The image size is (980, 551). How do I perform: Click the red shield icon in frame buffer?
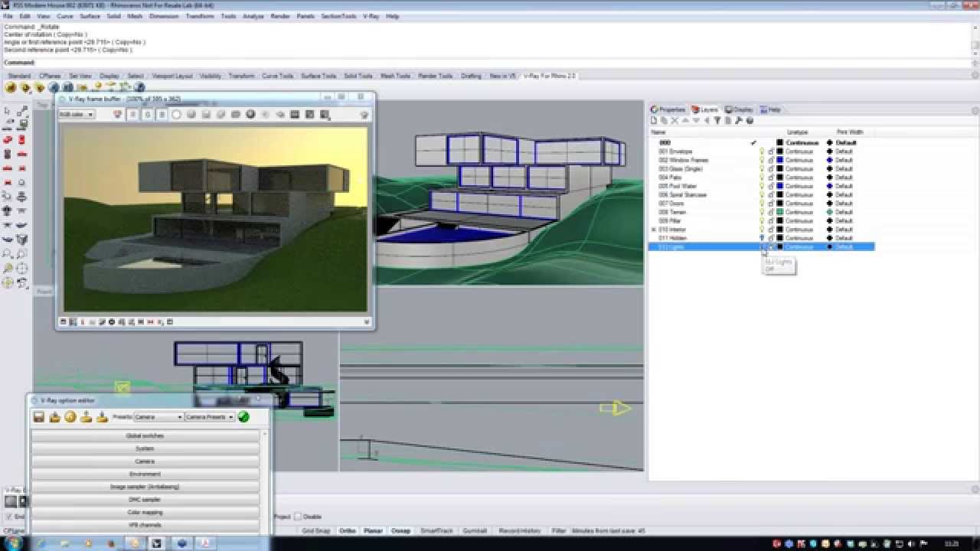pos(117,115)
